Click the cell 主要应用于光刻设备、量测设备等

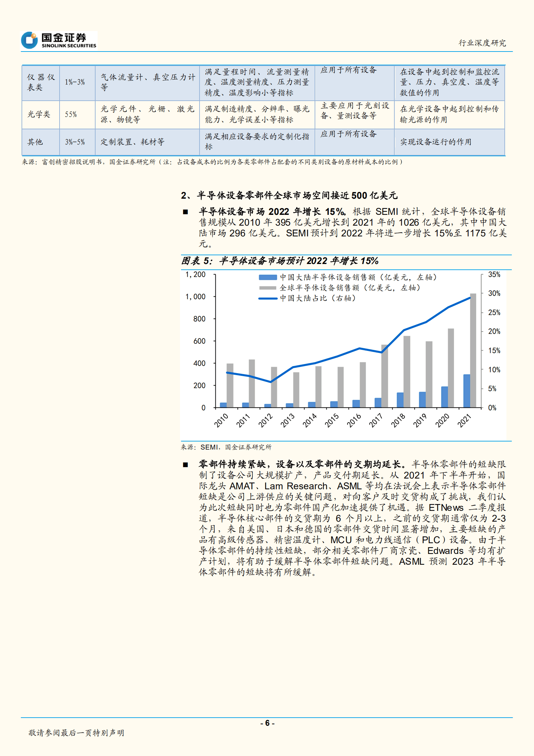coord(355,114)
